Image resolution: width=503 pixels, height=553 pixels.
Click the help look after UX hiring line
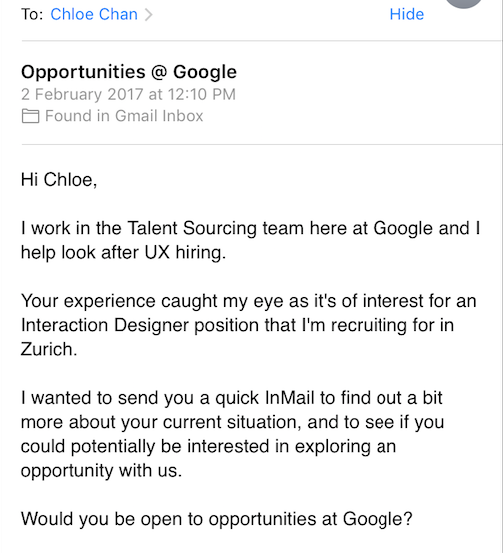[123, 253]
